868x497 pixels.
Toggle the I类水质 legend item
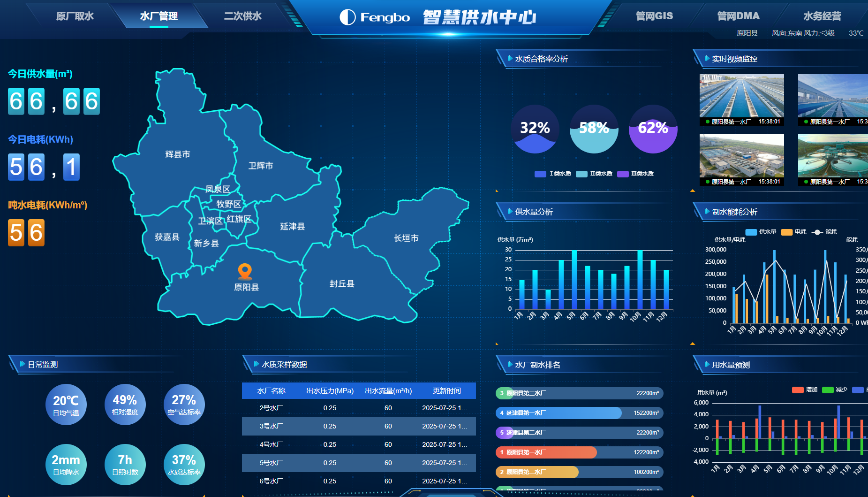(552, 174)
